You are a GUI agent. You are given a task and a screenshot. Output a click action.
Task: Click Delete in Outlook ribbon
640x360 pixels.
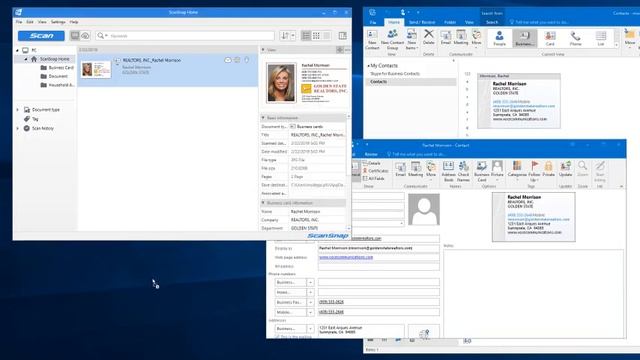429,37
